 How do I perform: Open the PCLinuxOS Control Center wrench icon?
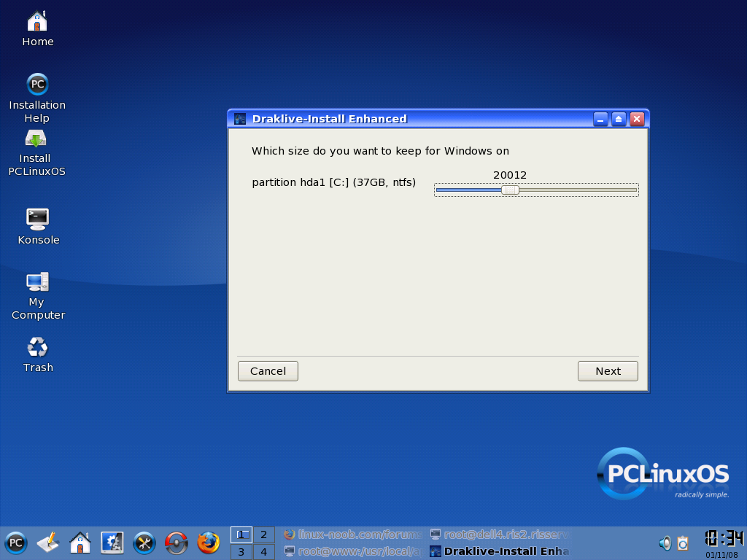(x=143, y=543)
